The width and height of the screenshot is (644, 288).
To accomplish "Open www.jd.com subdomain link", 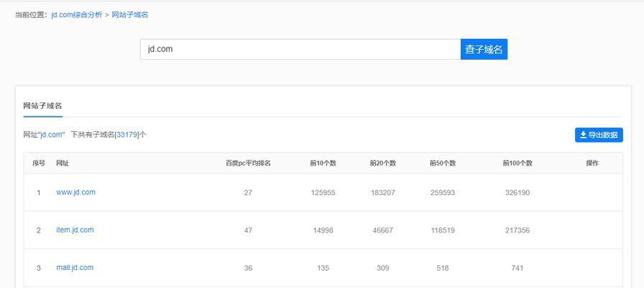I will tap(75, 192).
